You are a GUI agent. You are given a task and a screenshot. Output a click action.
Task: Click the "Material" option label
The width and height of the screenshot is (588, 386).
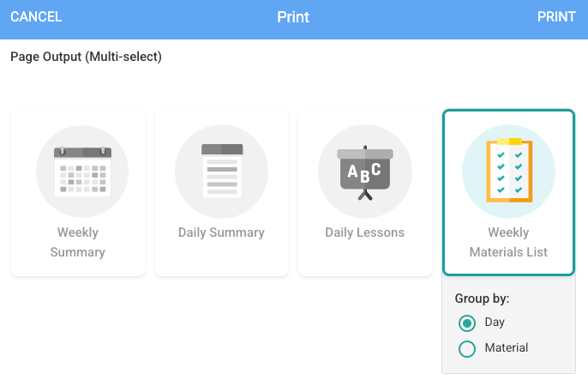coord(506,348)
